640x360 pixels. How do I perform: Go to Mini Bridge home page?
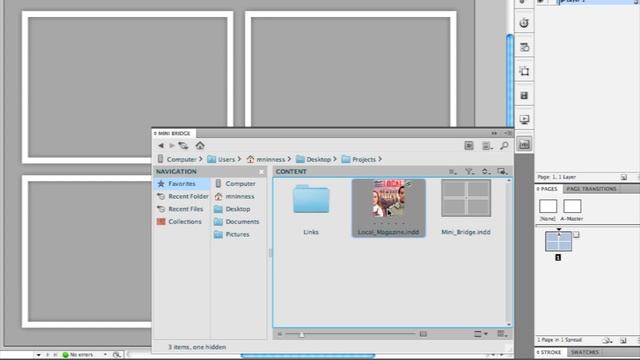coord(200,145)
